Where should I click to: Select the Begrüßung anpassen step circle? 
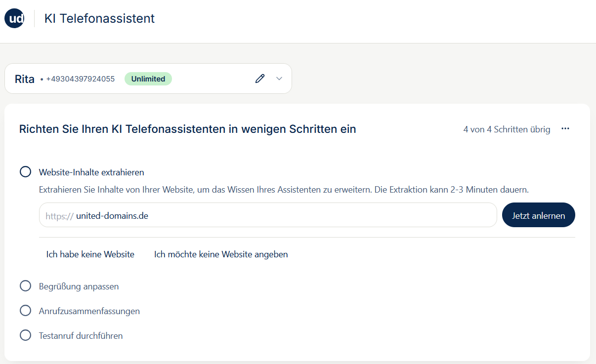tap(25, 286)
